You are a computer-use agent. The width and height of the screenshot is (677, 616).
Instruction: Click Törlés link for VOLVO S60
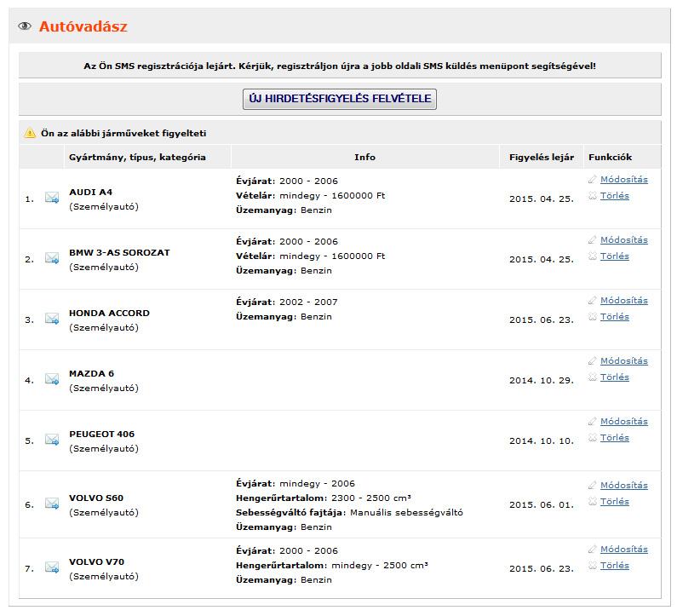click(x=614, y=502)
